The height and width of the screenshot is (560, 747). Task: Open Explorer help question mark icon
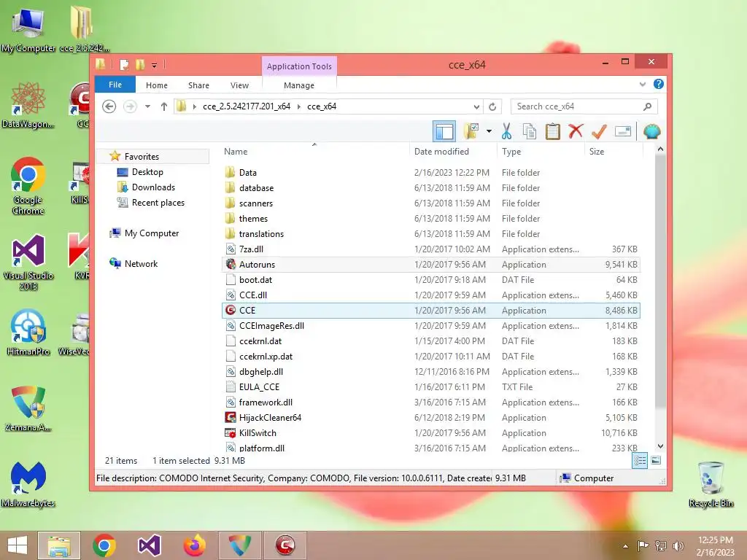click(659, 85)
